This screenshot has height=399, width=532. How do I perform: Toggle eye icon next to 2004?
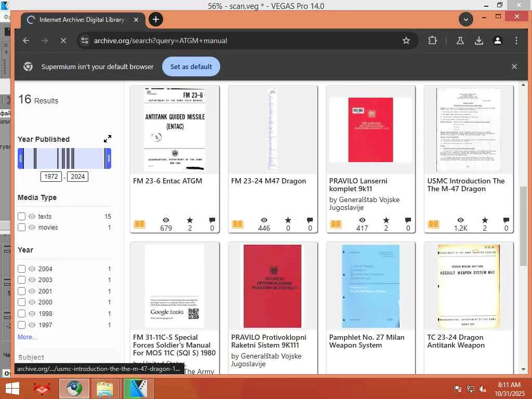32,269
